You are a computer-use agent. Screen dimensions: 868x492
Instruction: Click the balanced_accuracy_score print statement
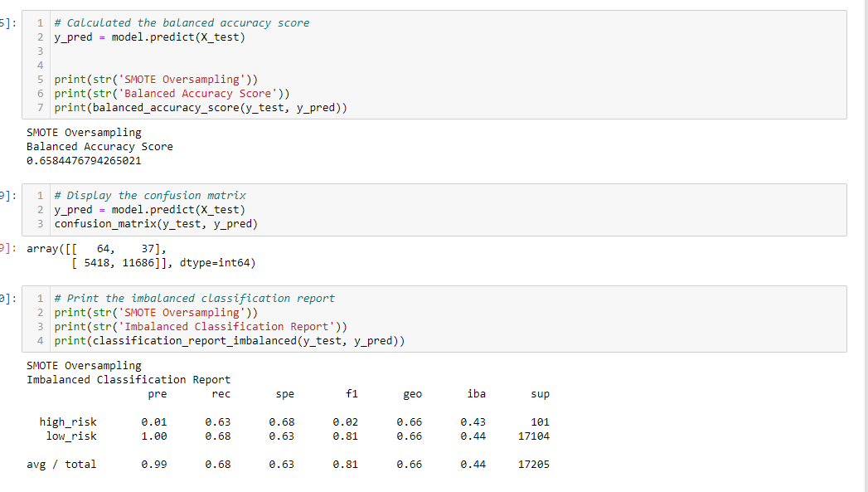[201, 108]
